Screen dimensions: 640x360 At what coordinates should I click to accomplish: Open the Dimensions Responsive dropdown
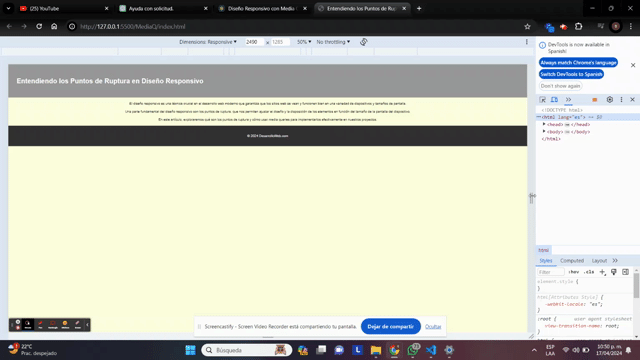pos(208,42)
